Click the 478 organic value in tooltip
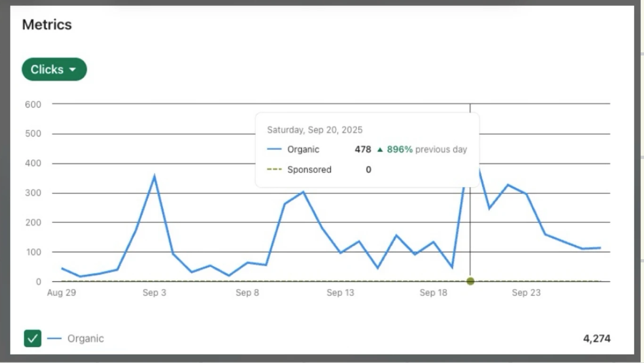644x363 pixels. [x=363, y=149]
